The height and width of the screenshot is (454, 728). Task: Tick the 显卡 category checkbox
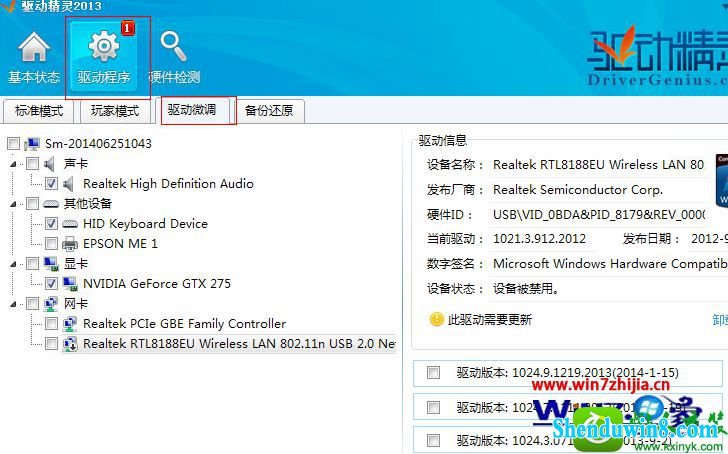tap(32, 264)
